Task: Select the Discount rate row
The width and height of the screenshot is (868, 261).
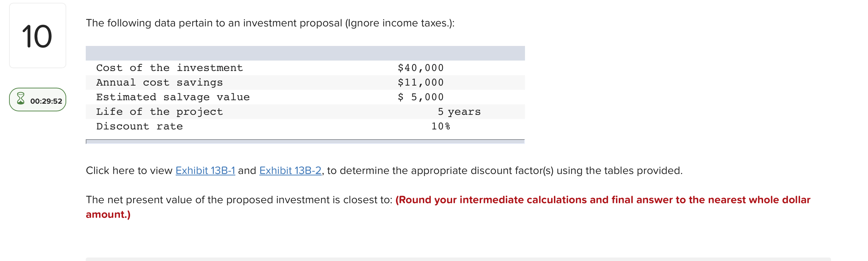Action: coord(139,126)
